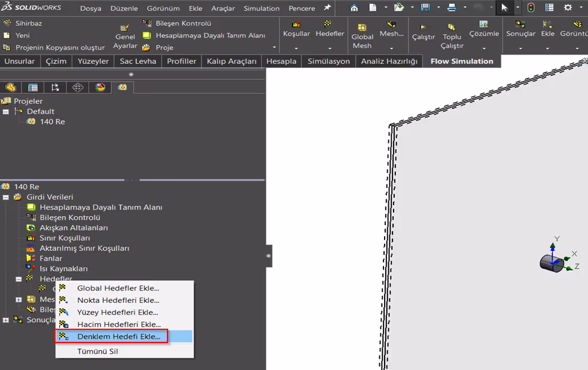Open Hesaplamaya Dayalı Tanım Alanı in ribbon

204,35
